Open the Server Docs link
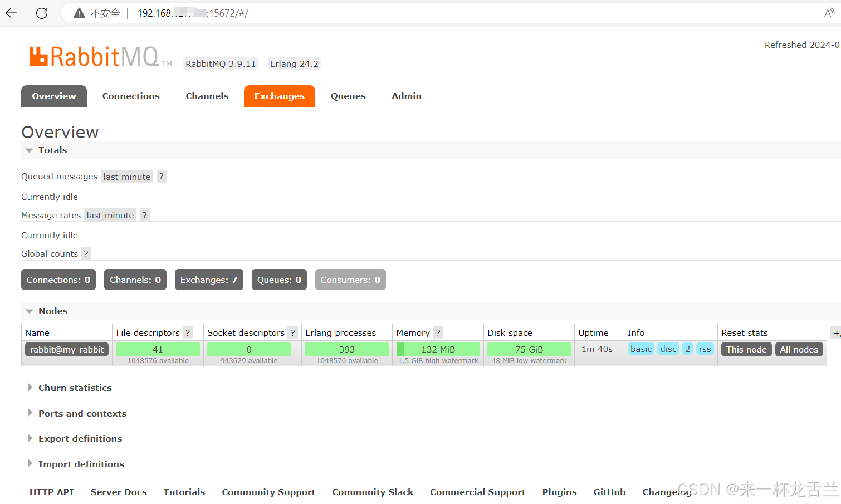841x504 pixels. (119, 492)
